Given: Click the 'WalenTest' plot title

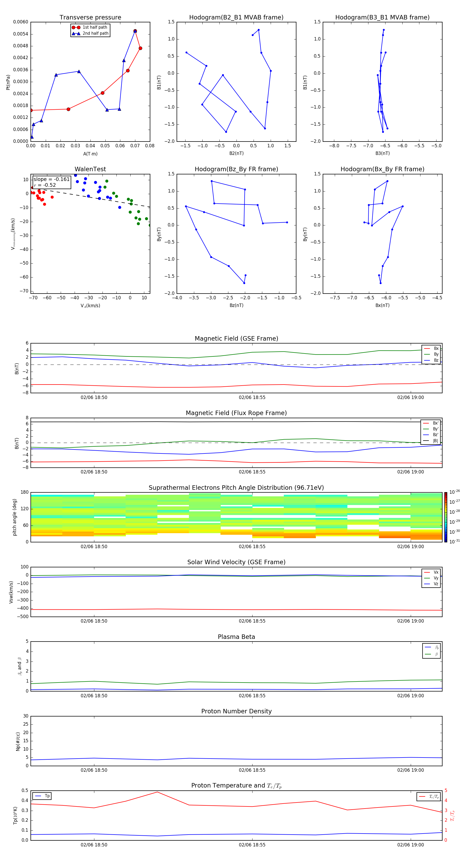Looking at the screenshot, I should point(90,169).
